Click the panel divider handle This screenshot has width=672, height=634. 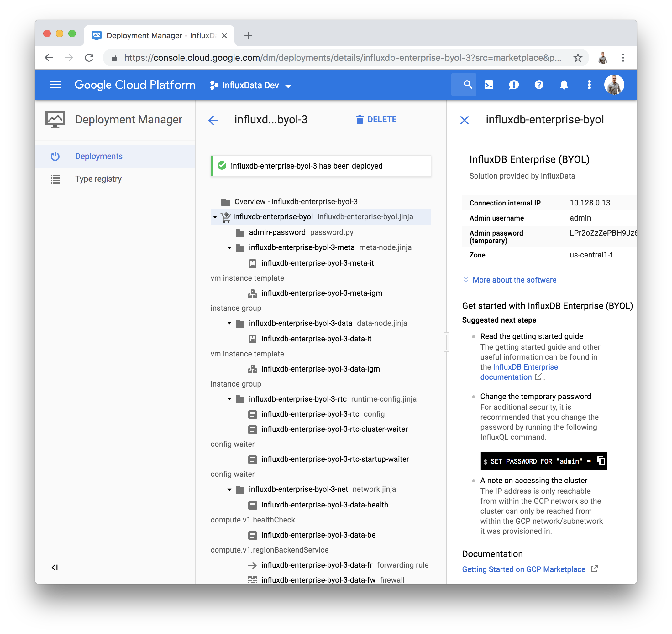[446, 342]
